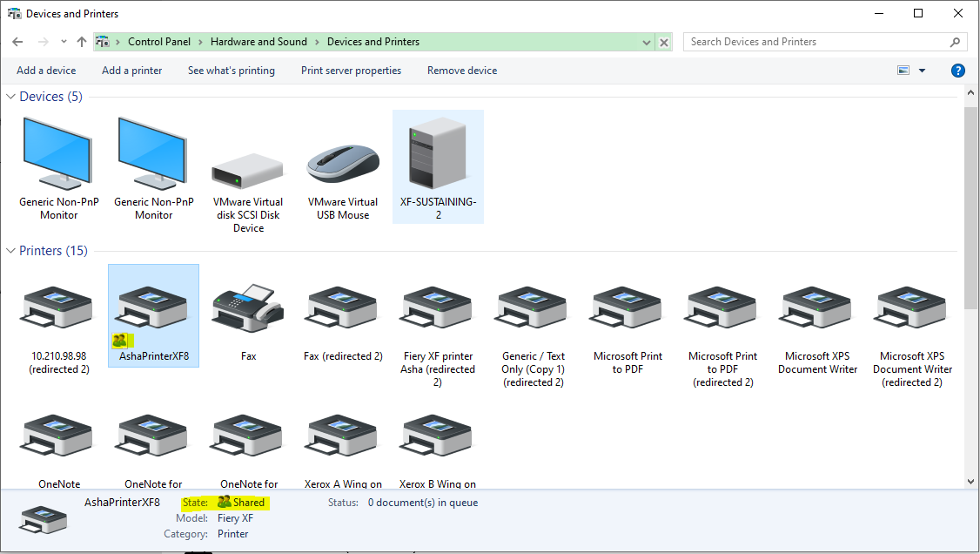
Task: Change view using the view icon
Action: tap(903, 71)
